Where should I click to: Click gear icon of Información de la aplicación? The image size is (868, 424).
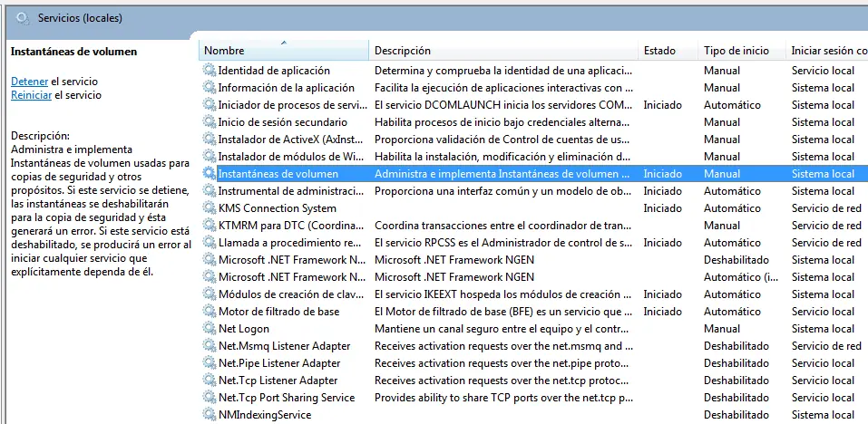(x=210, y=87)
